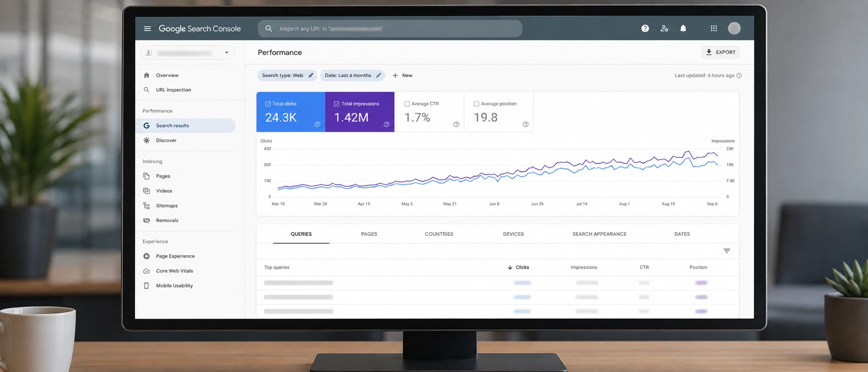
Task: Sort by the Impressions column header
Action: [x=584, y=267]
